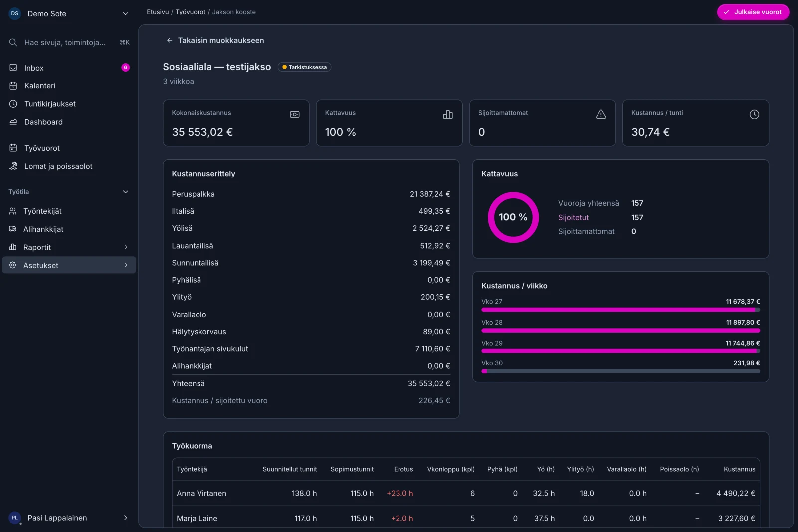Open Lomat ja poissaolot in the sidebar
Image resolution: width=798 pixels, height=532 pixels.
pos(69,166)
